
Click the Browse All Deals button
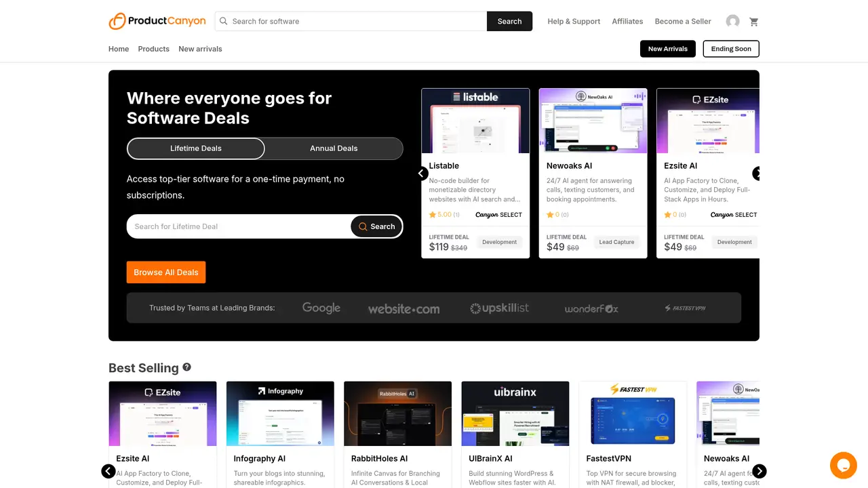[x=166, y=272]
